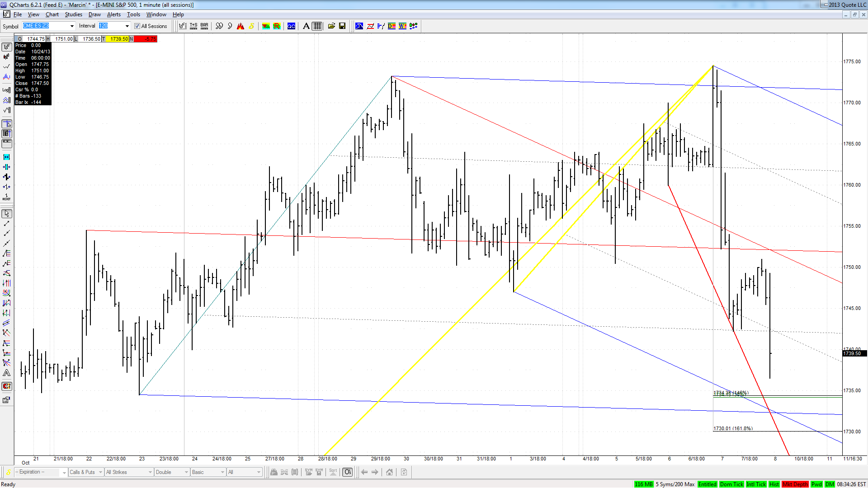Open the Alerts menu
The image size is (868, 488).
tap(114, 14)
